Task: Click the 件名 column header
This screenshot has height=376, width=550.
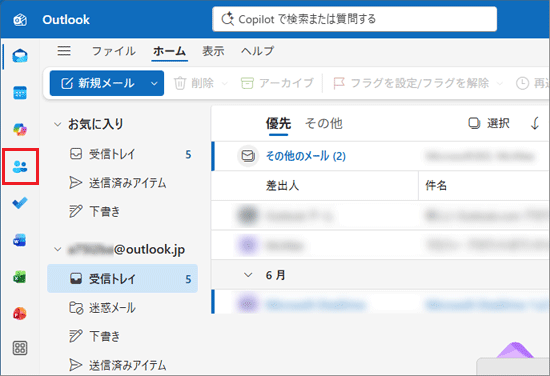Action: 436,186
